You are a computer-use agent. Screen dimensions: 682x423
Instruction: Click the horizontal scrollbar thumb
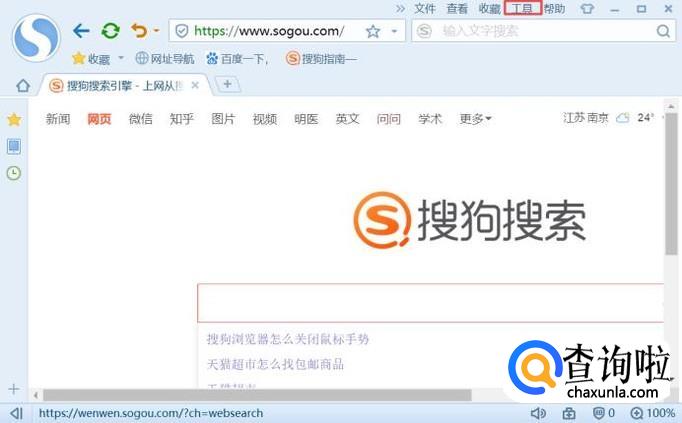(x=257, y=395)
